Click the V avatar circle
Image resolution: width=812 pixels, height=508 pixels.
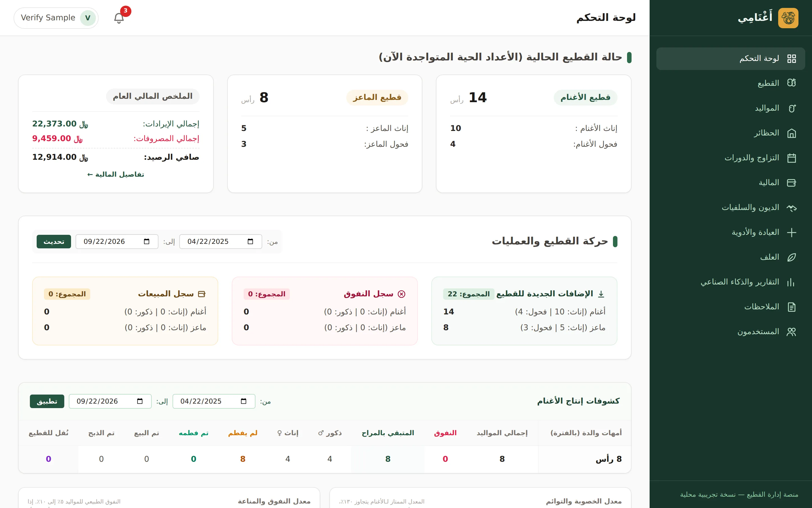[x=88, y=18]
